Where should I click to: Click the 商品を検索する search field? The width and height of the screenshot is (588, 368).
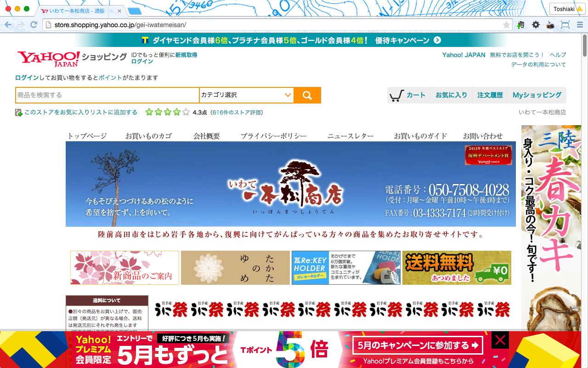(107, 95)
